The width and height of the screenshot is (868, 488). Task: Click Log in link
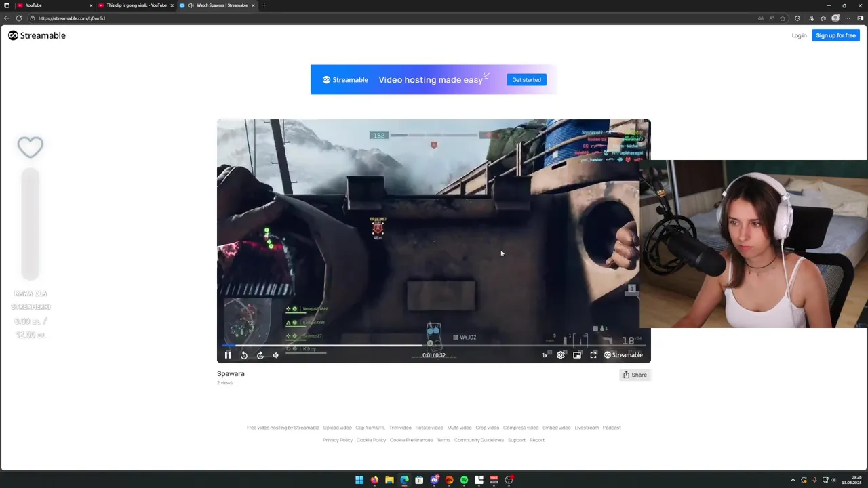click(x=799, y=35)
